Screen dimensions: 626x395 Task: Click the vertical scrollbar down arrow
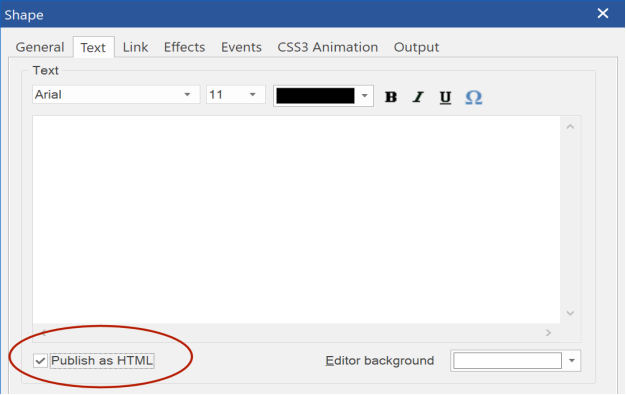(x=571, y=313)
